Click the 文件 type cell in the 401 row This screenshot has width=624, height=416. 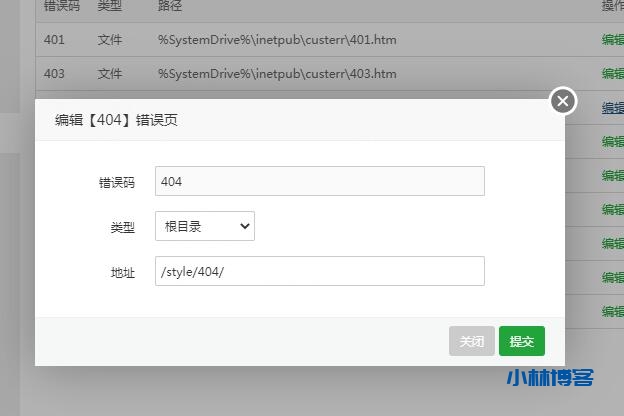click(x=110, y=40)
